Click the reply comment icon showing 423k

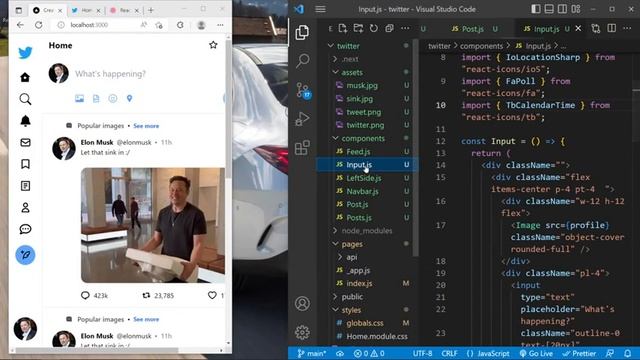[x=85, y=295]
